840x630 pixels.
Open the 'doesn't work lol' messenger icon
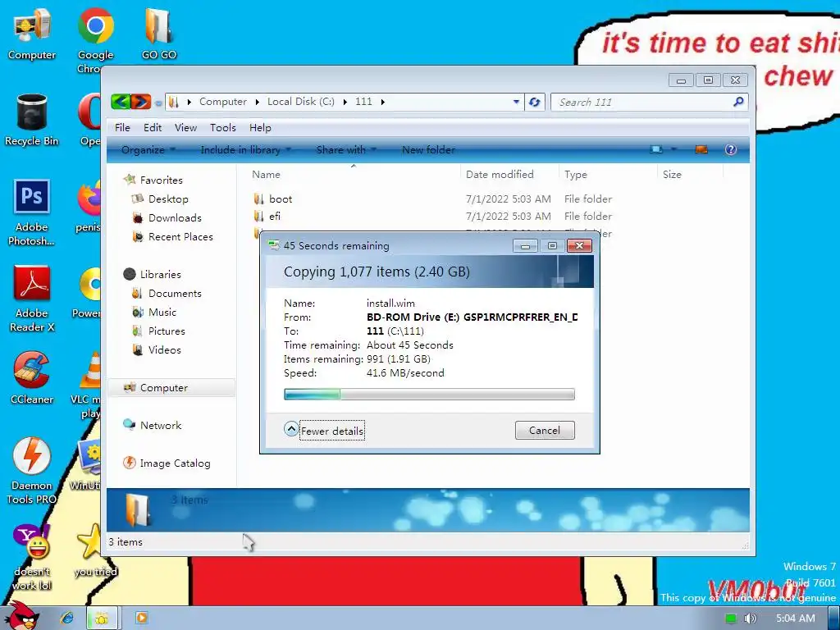[x=32, y=557]
